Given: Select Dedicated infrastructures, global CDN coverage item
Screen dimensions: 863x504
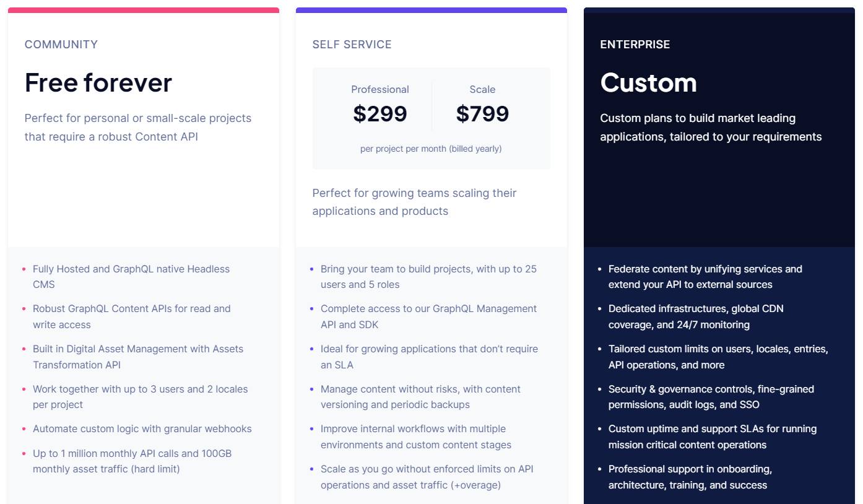Looking at the screenshot, I should (696, 316).
